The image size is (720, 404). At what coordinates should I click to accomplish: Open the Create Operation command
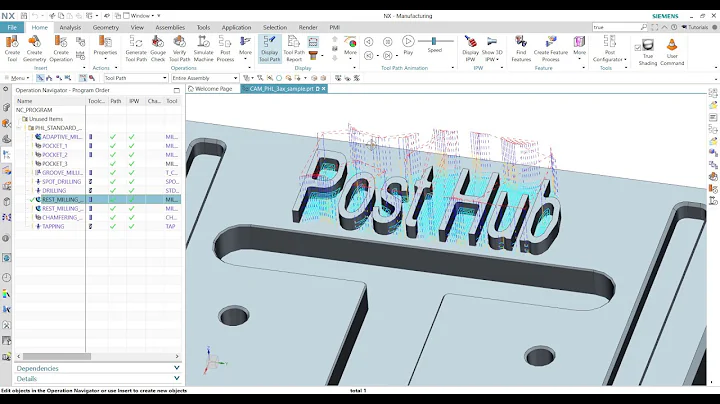pyautogui.click(x=61, y=49)
